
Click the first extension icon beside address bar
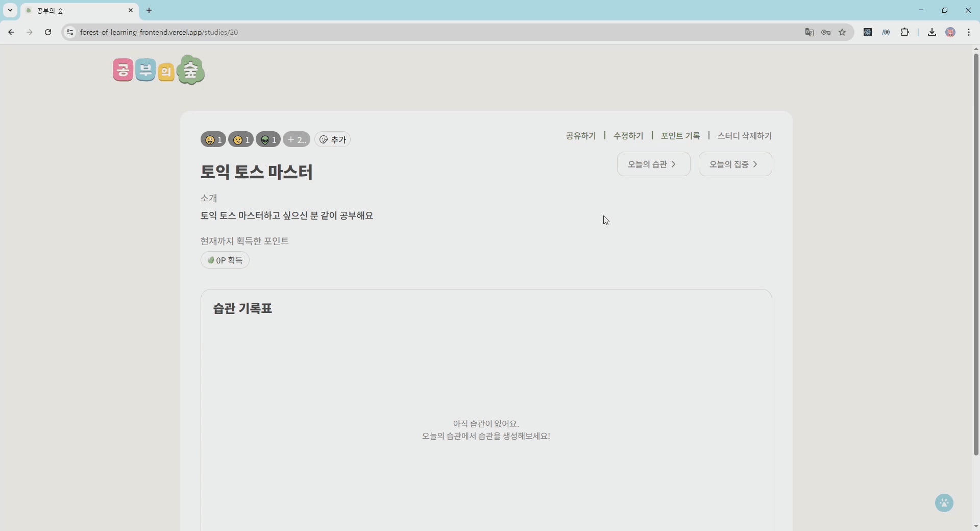coord(868,32)
